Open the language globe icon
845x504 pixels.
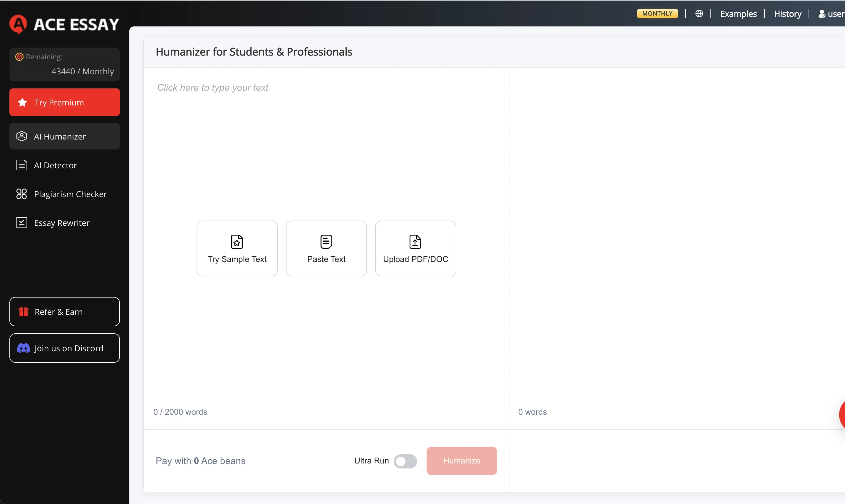point(699,14)
